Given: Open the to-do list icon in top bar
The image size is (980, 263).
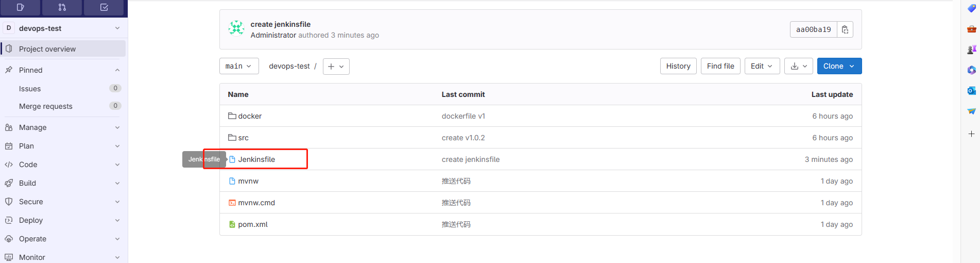Looking at the screenshot, I should pyautogui.click(x=104, y=7).
